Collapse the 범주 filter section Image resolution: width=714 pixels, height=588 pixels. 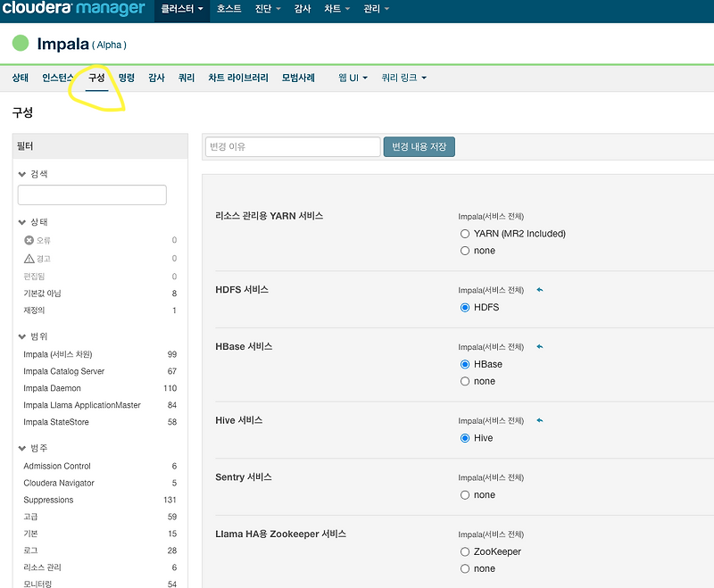pyautogui.click(x=32, y=448)
